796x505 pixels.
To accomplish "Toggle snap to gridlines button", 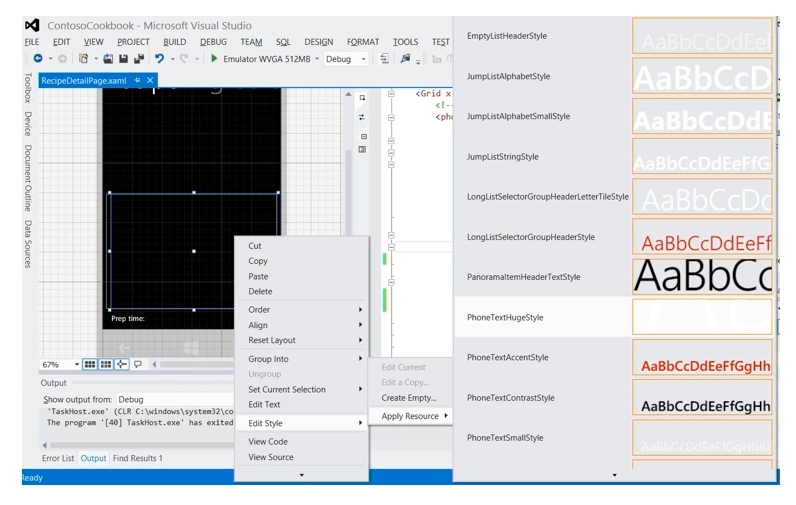I will point(106,364).
